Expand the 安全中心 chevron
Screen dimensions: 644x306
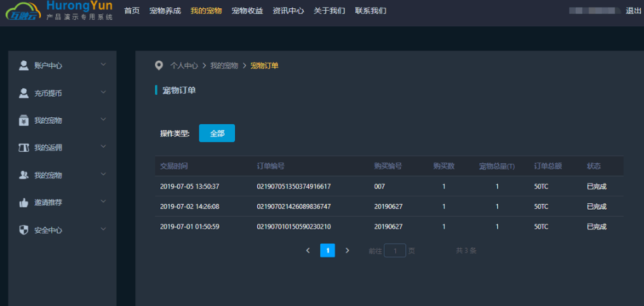[103, 229]
